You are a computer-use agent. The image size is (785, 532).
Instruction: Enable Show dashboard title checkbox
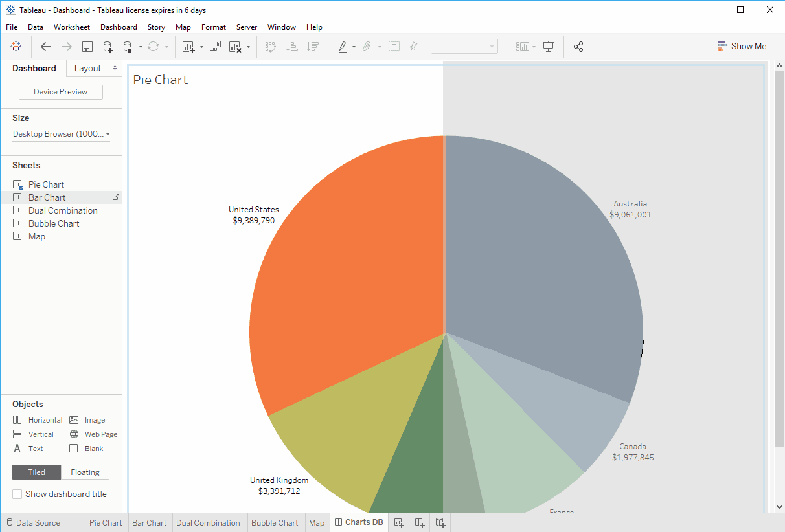(x=17, y=494)
